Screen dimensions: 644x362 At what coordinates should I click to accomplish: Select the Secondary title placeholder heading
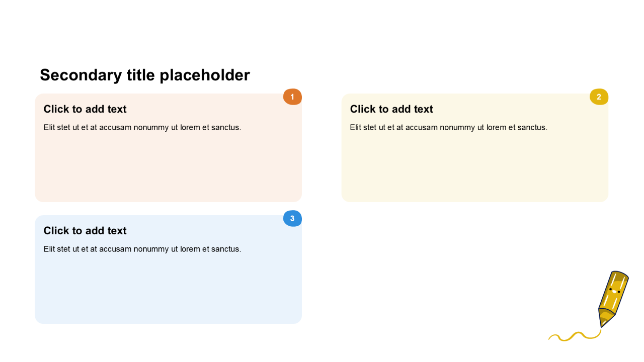point(145,75)
